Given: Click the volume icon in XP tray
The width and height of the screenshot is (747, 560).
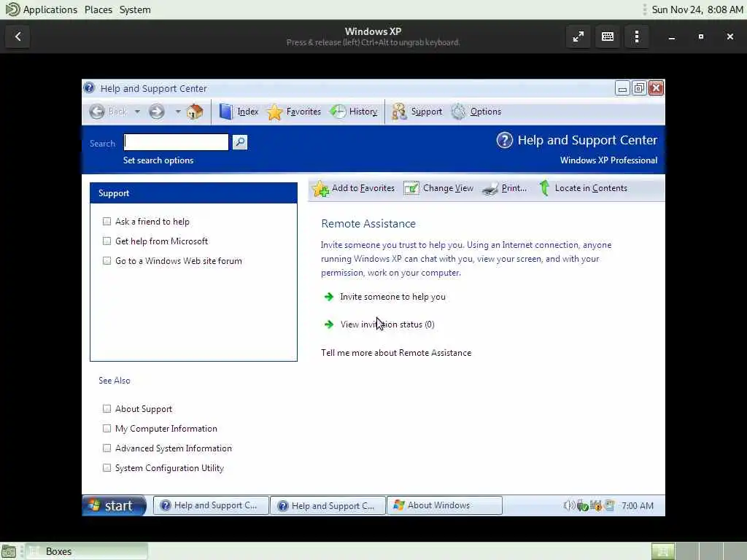Looking at the screenshot, I should pos(568,505).
